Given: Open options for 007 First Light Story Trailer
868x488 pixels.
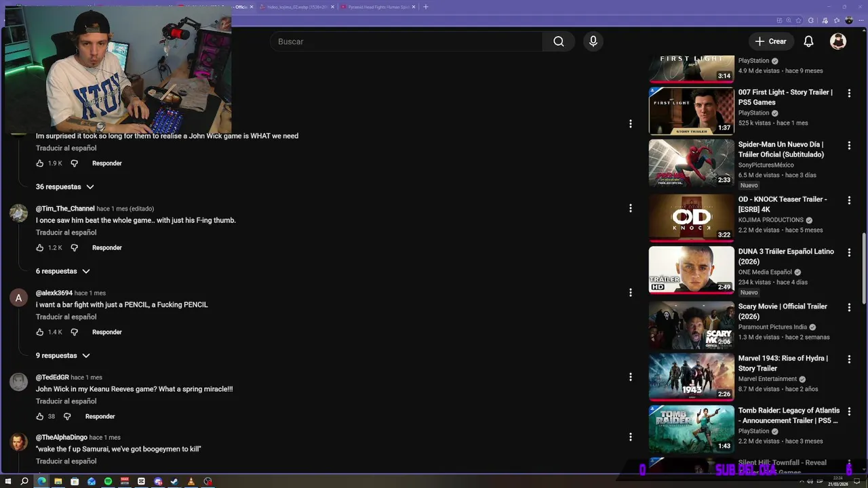Looking at the screenshot, I should (849, 93).
